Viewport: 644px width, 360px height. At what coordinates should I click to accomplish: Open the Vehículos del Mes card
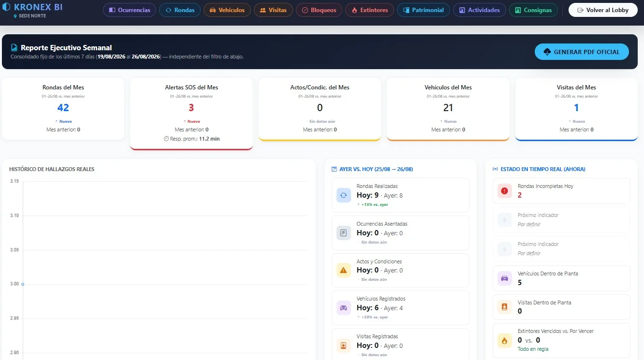point(448,109)
